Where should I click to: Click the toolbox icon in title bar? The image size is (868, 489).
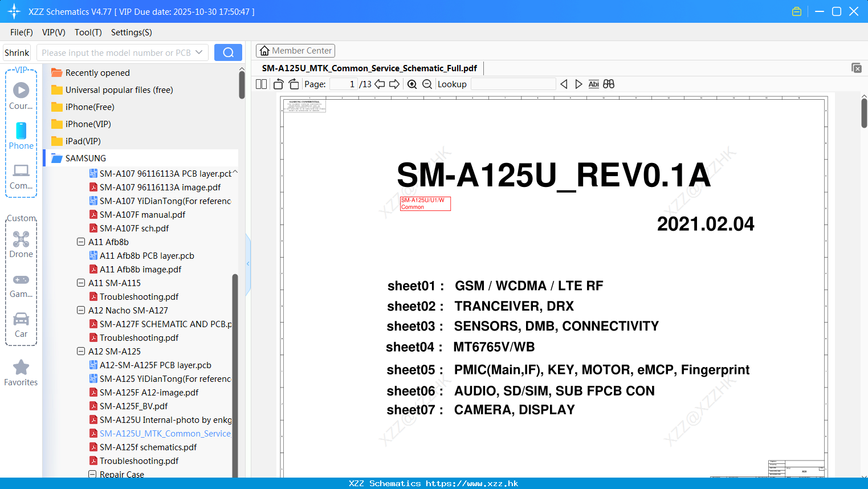[x=797, y=11]
